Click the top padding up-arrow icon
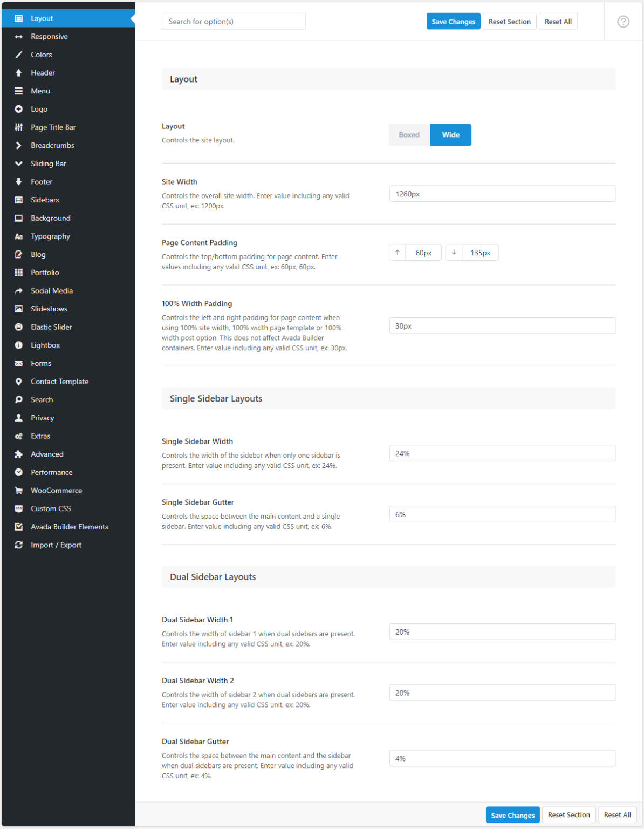The width and height of the screenshot is (644, 829). point(398,253)
